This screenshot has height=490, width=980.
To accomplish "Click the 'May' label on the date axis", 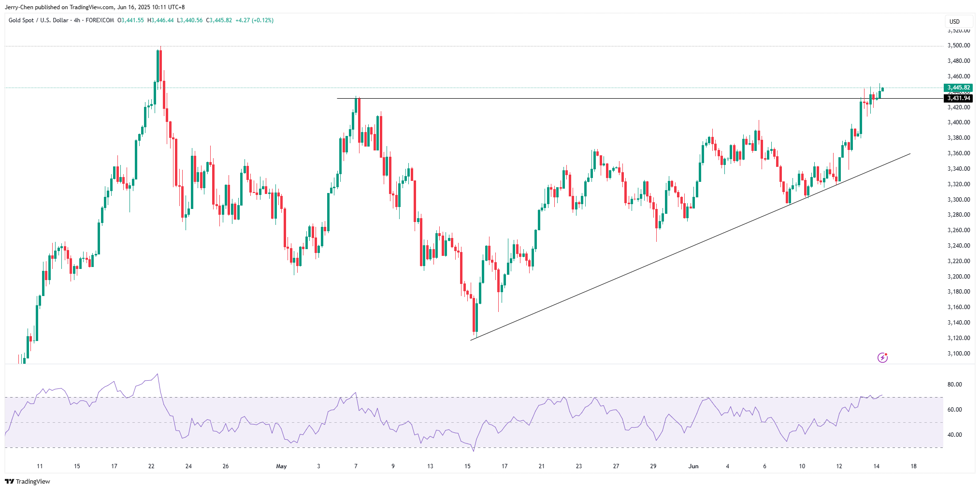I will [281, 466].
